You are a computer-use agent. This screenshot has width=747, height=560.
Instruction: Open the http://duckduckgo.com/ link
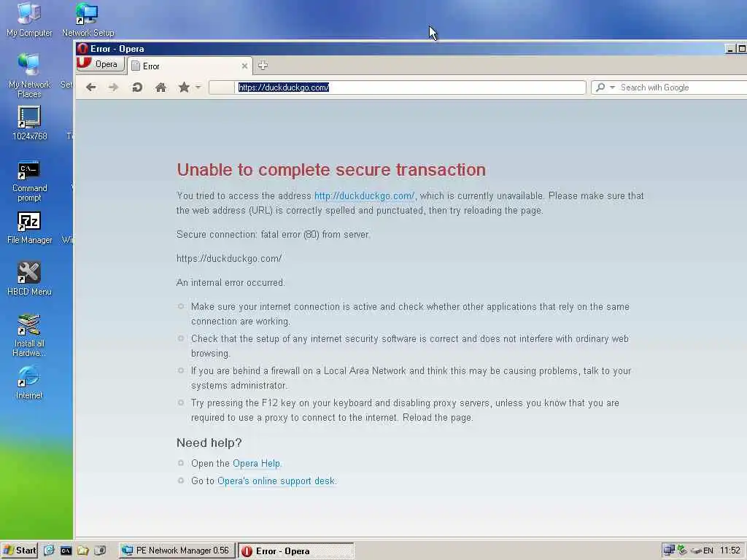pos(365,195)
